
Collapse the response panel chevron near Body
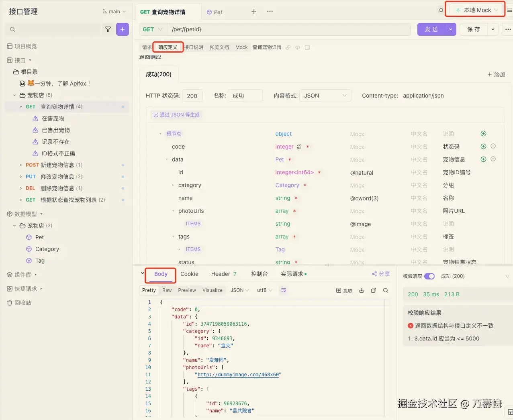[143, 273]
